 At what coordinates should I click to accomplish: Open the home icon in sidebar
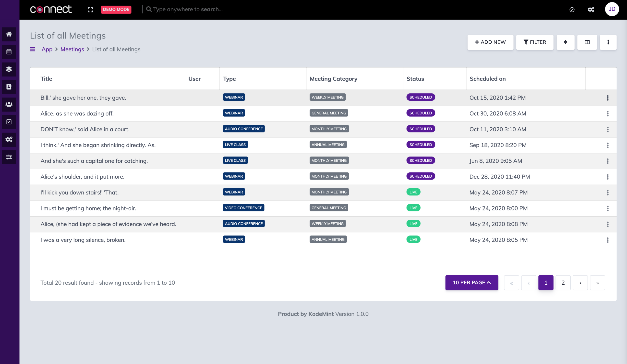(x=9, y=34)
